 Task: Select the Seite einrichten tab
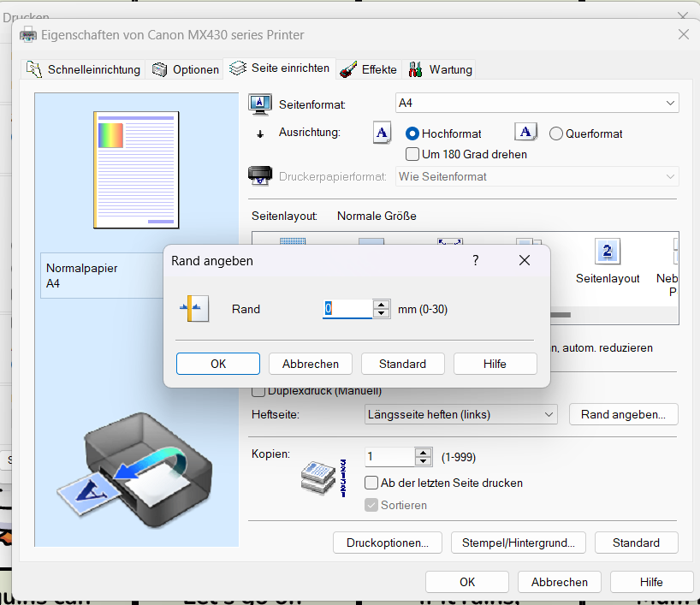pyautogui.click(x=280, y=68)
